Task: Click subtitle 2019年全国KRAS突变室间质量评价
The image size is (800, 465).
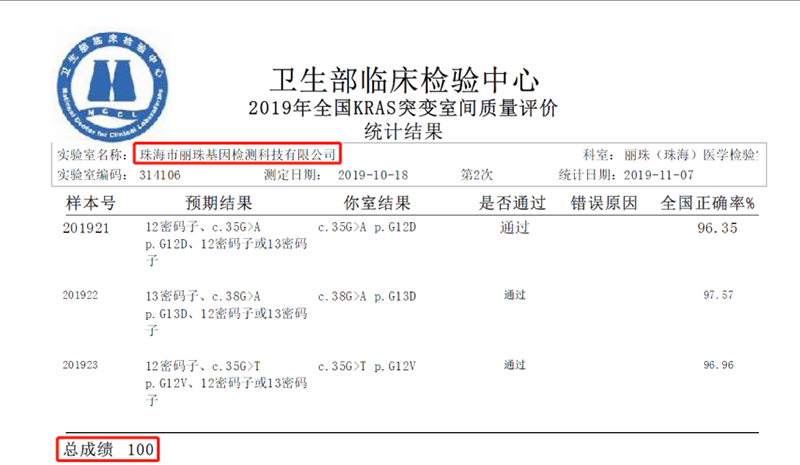Action: 403,108
